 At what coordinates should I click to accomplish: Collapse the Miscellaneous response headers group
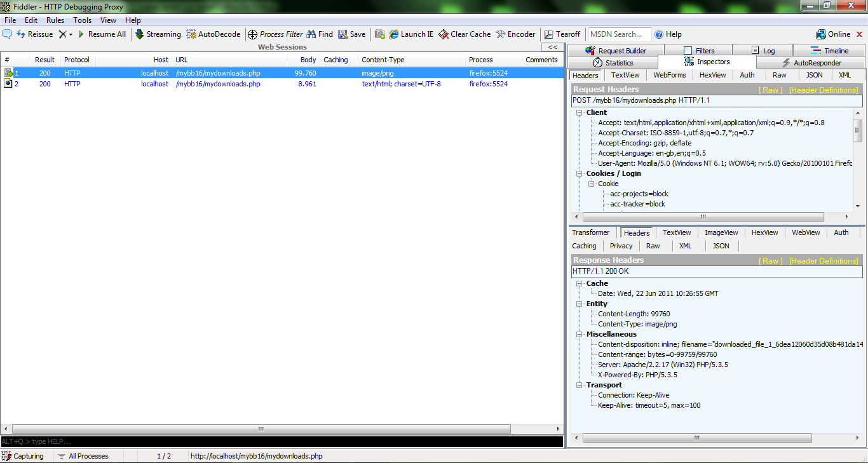point(580,334)
